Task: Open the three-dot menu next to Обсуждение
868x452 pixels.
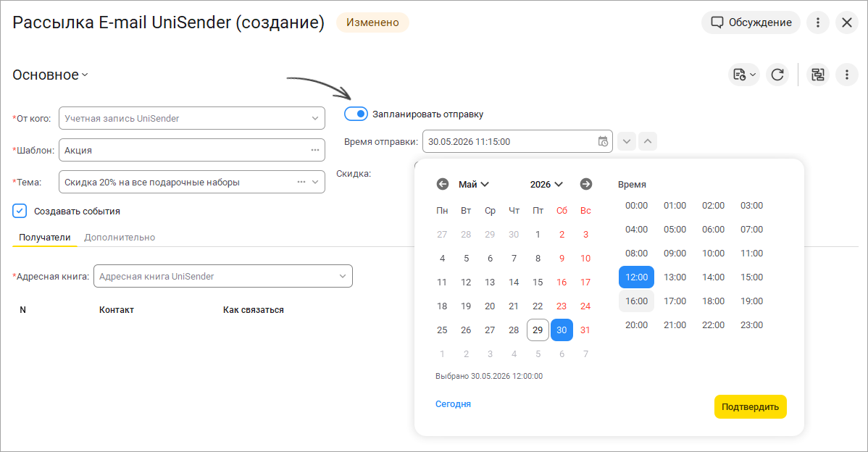Action: [817, 22]
